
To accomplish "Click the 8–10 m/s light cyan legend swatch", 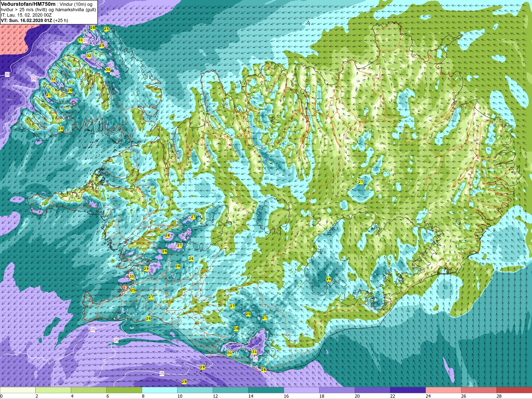I will pyautogui.click(x=160, y=390).
